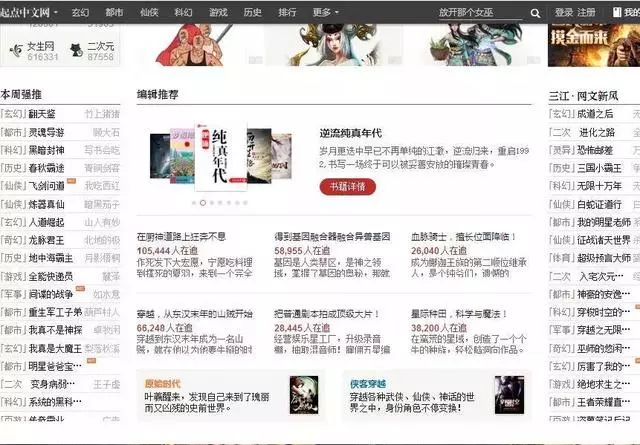Open 无限十万年 in 三江 list

(x=600, y=186)
